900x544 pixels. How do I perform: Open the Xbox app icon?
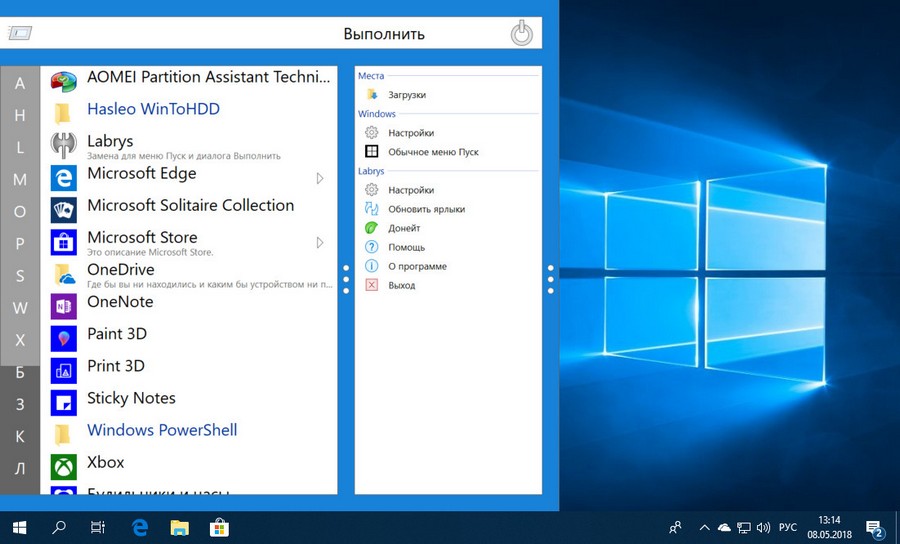tap(63, 467)
